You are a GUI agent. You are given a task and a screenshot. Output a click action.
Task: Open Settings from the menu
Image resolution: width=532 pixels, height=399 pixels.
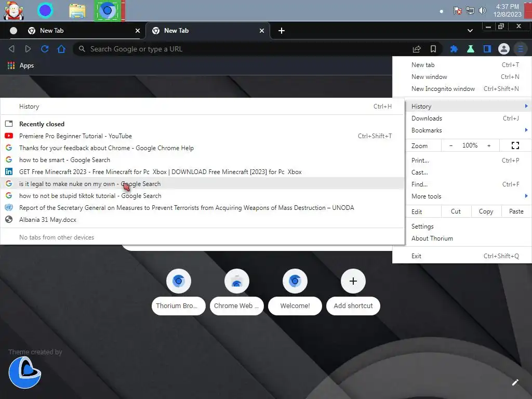click(469, 227)
